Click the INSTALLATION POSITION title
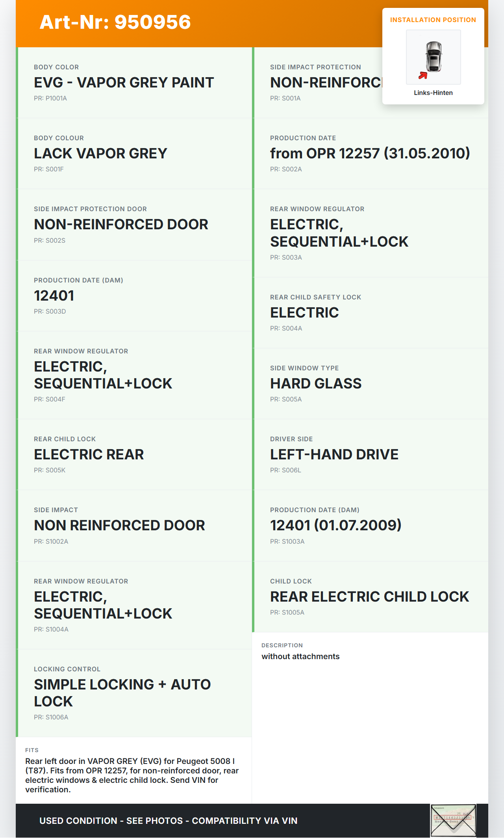The height and width of the screenshot is (838, 504). click(433, 20)
